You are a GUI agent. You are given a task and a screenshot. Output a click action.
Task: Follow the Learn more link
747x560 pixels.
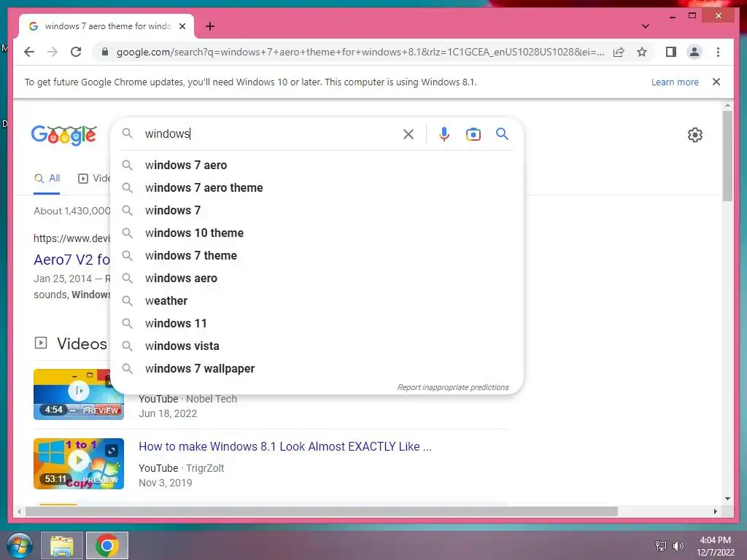675,82
